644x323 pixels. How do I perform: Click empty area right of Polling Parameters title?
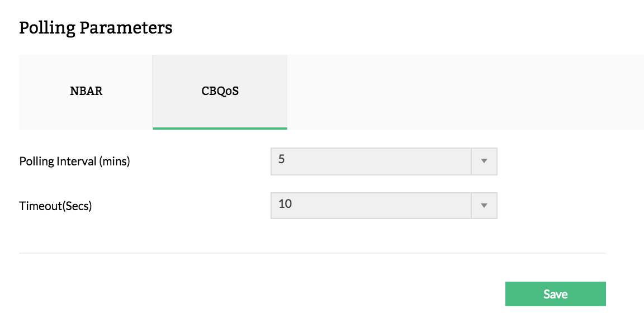[x=391, y=28]
